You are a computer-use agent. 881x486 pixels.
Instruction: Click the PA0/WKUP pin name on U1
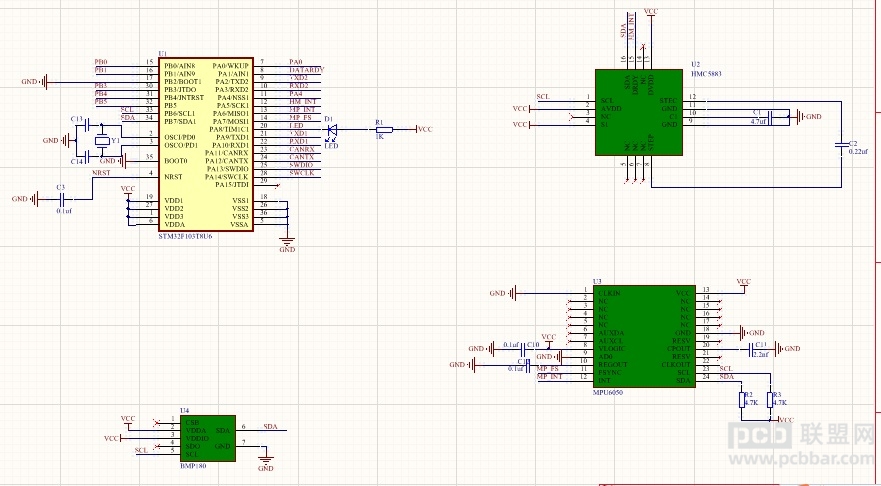[x=230, y=66]
